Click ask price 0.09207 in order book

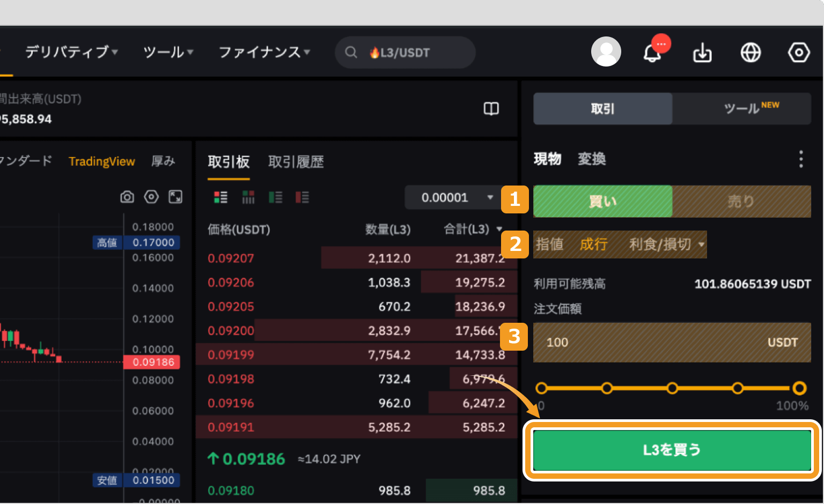pos(231,258)
